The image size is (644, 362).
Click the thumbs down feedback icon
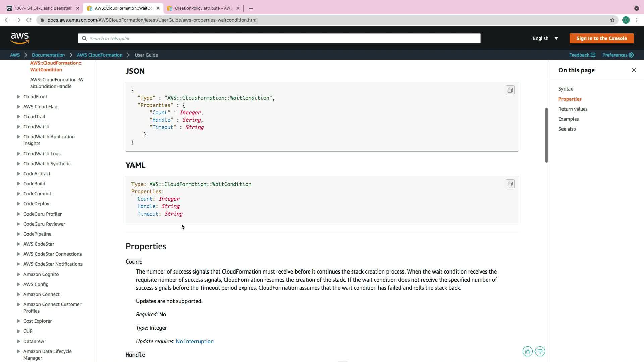coord(540,351)
